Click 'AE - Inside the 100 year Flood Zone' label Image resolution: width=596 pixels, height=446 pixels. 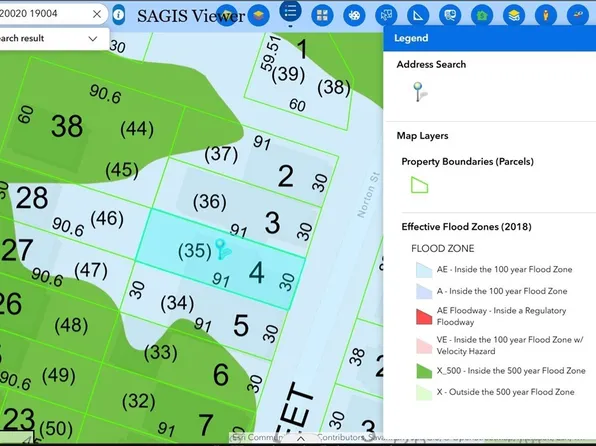coord(504,270)
